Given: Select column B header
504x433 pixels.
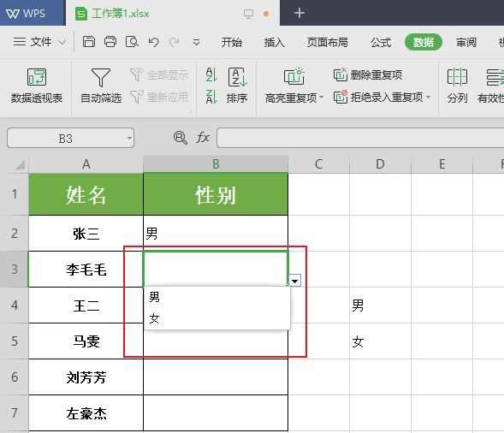Looking at the screenshot, I should (216, 164).
